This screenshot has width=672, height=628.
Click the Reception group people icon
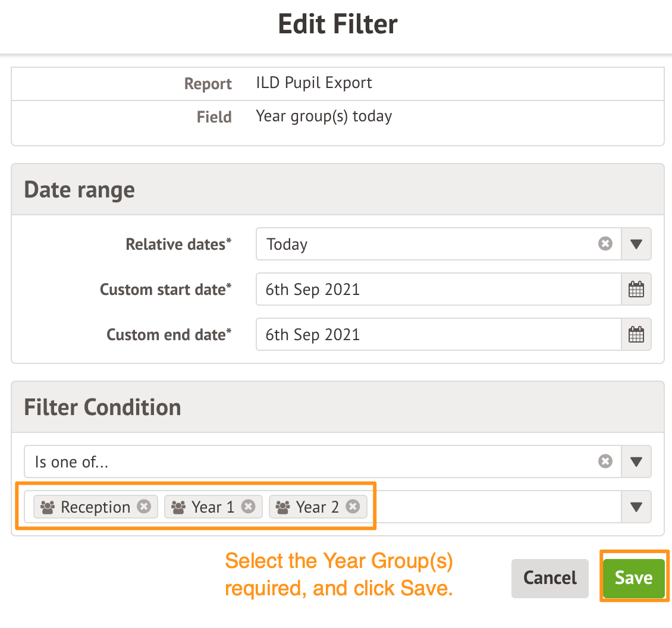tap(48, 507)
